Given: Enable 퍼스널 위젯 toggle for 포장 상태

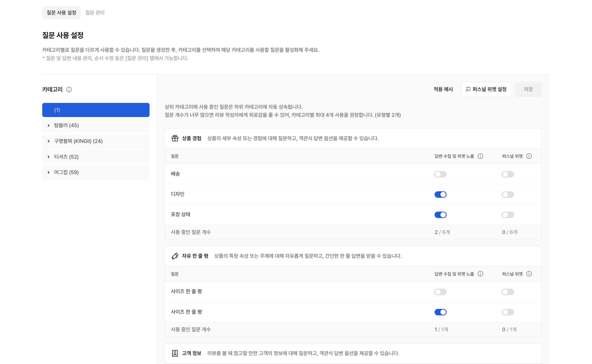Looking at the screenshot, I should coord(508,215).
